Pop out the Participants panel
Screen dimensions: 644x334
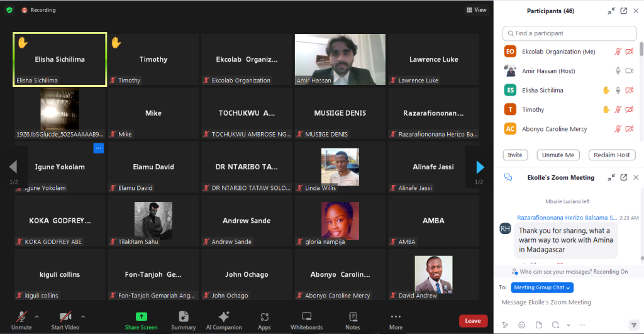click(x=623, y=11)
